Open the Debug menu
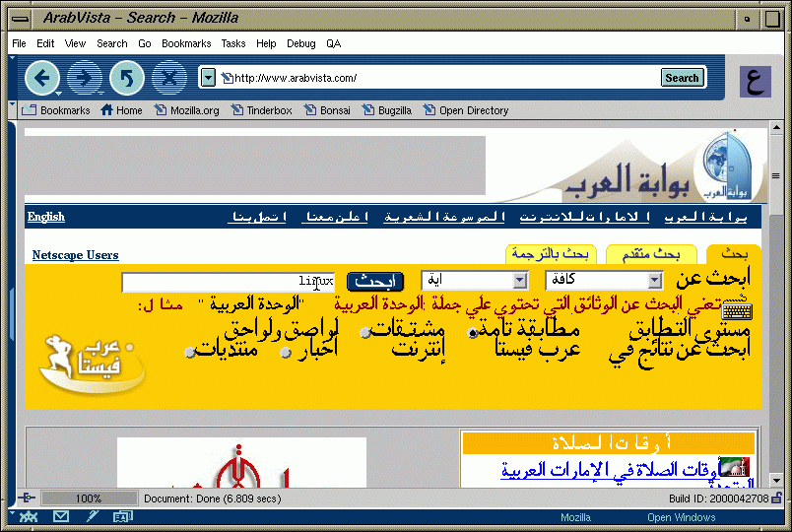792x532 pixels. (x=301, y=43)
